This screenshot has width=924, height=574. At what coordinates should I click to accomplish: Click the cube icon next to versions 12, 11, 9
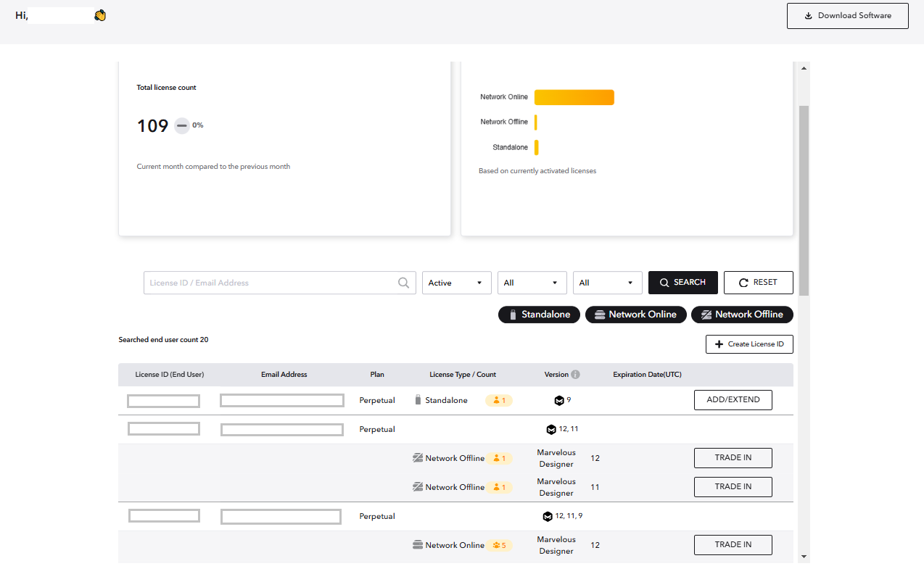548,516
